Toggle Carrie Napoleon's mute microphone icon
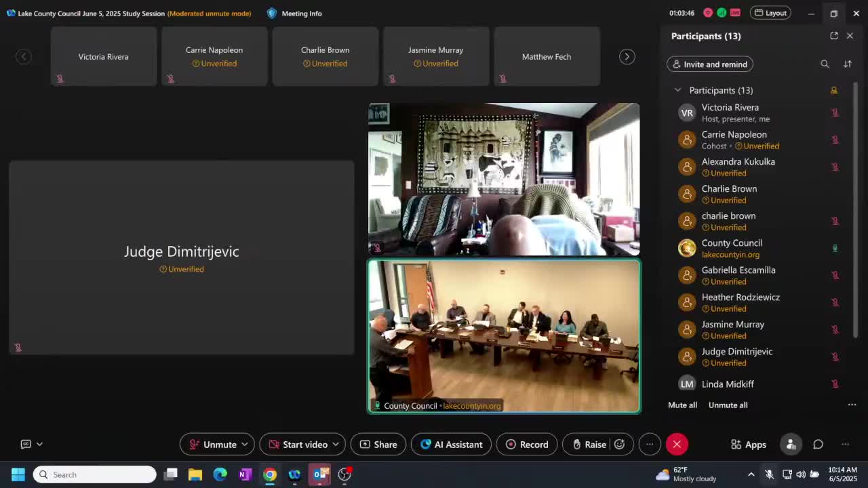 click(835, 140)
